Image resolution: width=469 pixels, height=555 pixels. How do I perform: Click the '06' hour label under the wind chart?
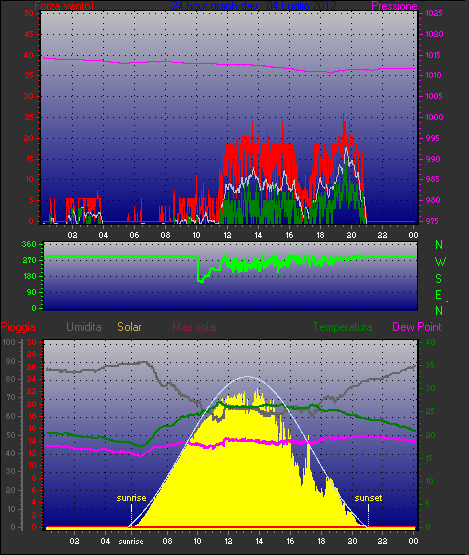[x=134, y=235]
